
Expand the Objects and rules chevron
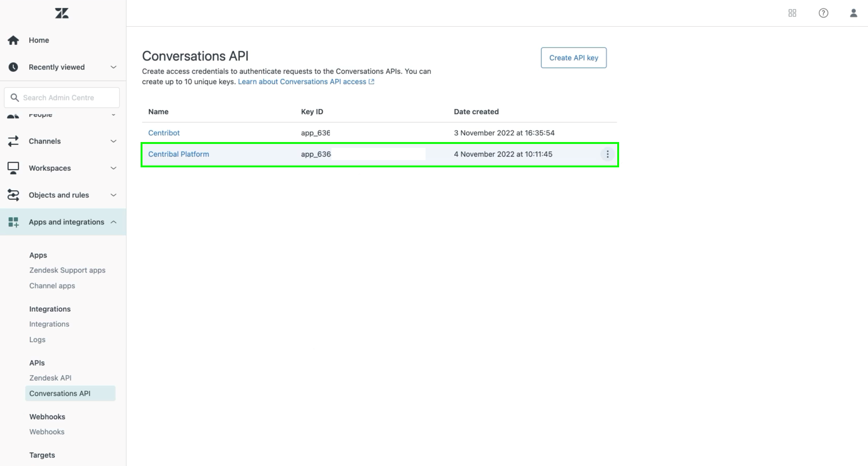113,195
